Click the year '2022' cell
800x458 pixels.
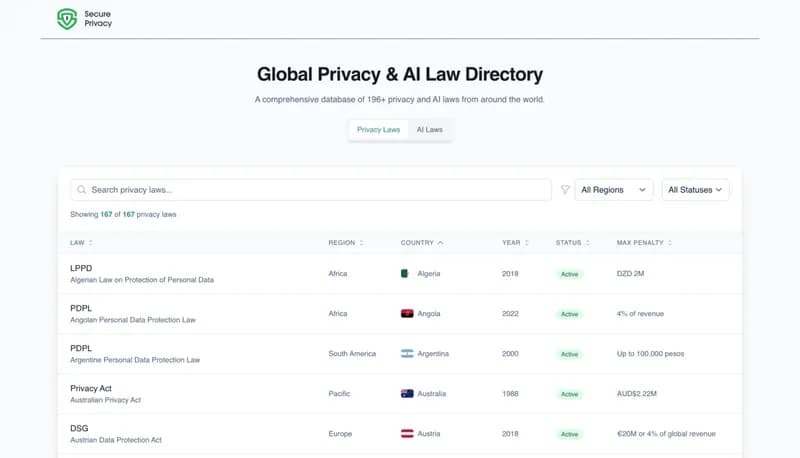click(510, 314)
